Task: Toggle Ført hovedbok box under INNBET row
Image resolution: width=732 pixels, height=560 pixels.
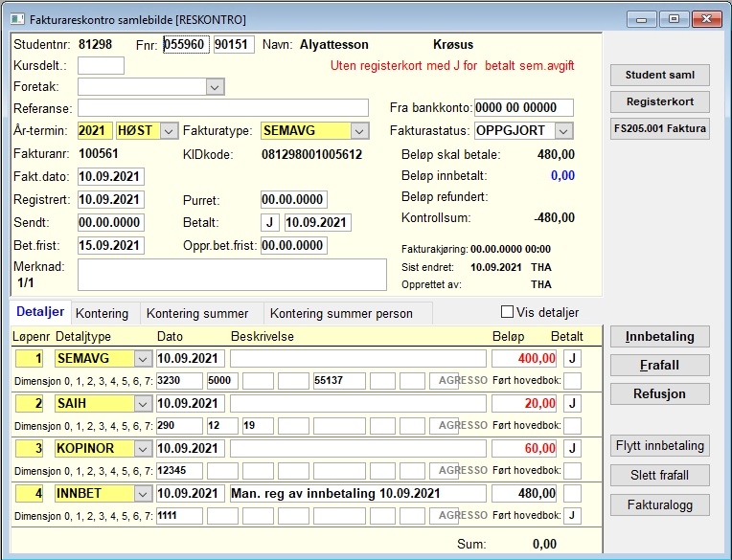Action: [572, 516]
